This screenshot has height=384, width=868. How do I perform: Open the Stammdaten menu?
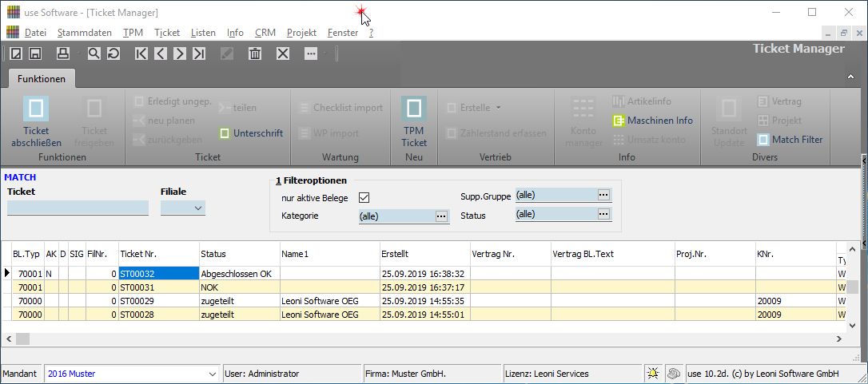(84, 33)
